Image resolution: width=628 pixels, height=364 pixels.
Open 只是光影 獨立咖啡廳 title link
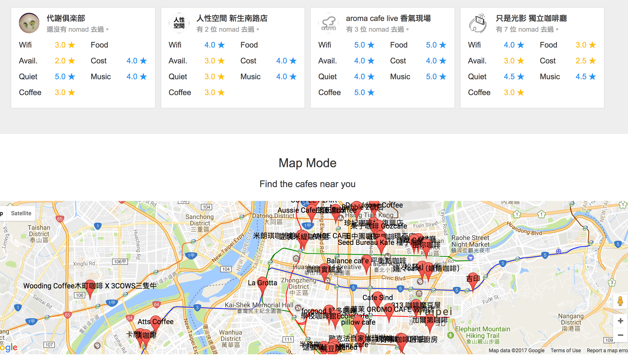pyautogui.click(x=531, y=18)
